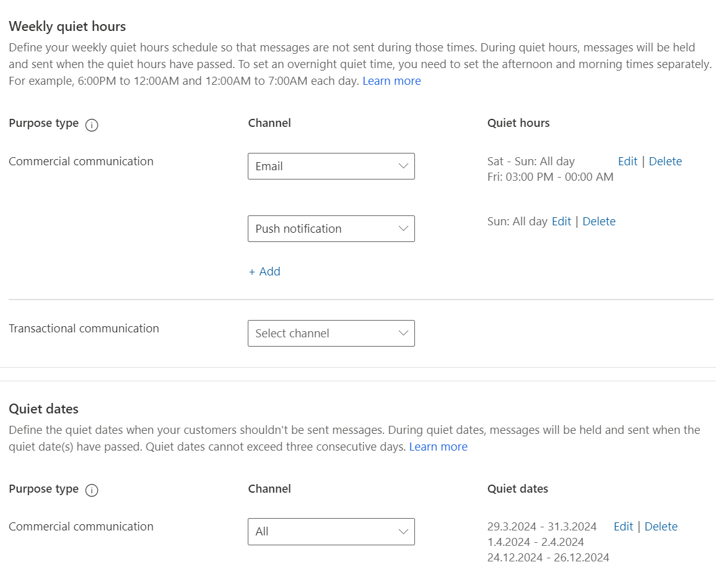The image size is (716, 588).
Task: Open the Push notification channel combo box
Action: tap(331, 228)
